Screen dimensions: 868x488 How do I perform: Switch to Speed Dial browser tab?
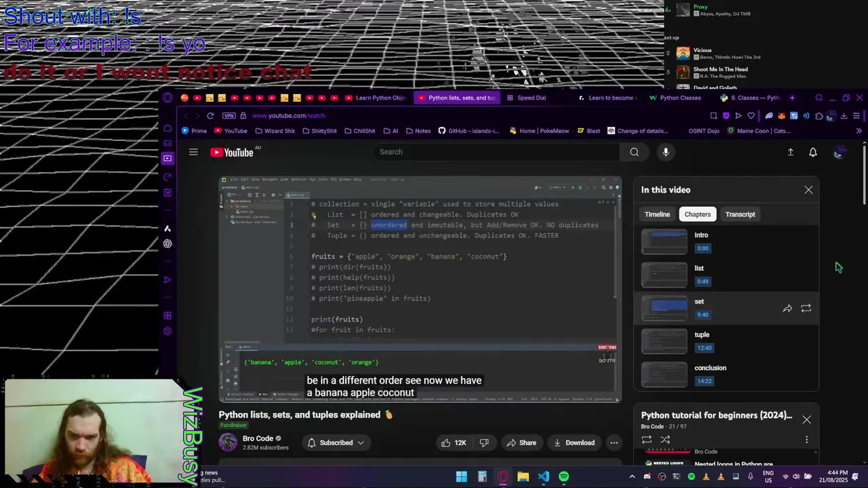click(526, 98)
